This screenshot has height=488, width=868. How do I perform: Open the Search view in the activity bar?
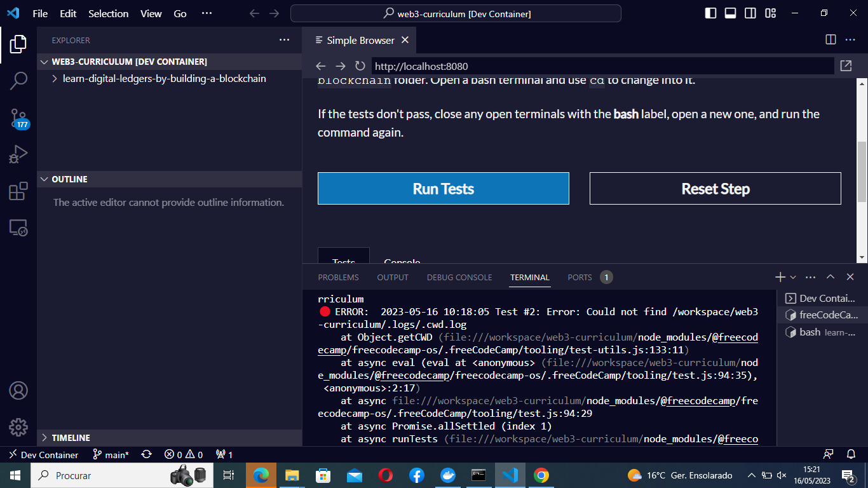(x=18, y=81)
